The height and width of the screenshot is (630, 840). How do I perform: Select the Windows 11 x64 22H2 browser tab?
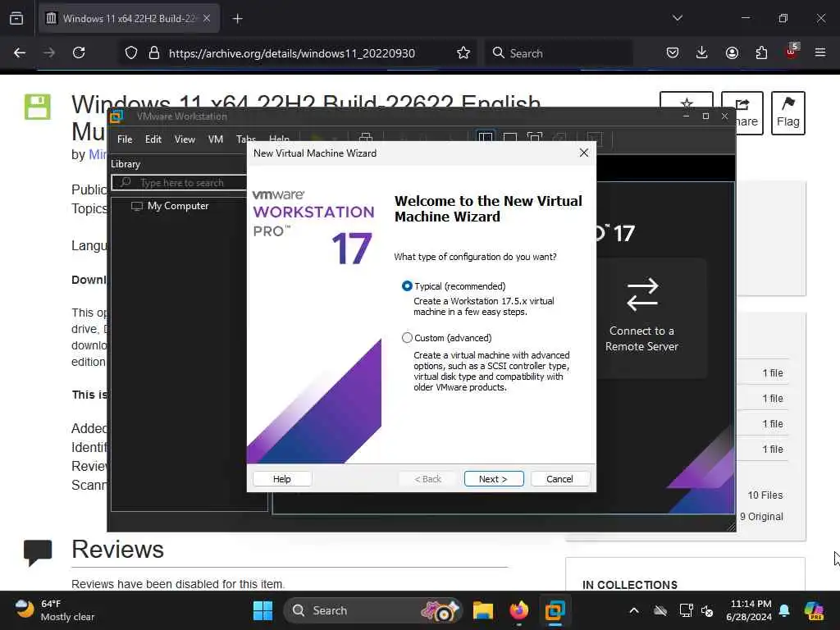(129, 18)
